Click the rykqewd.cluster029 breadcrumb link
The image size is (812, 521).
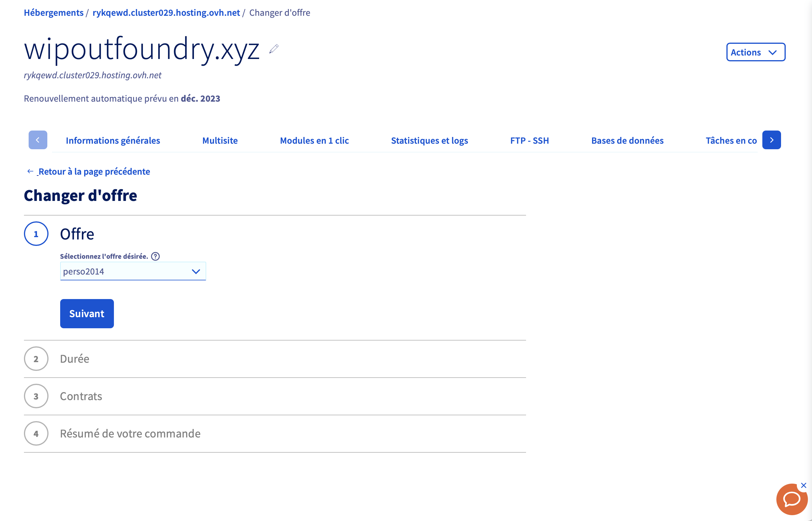166,13
